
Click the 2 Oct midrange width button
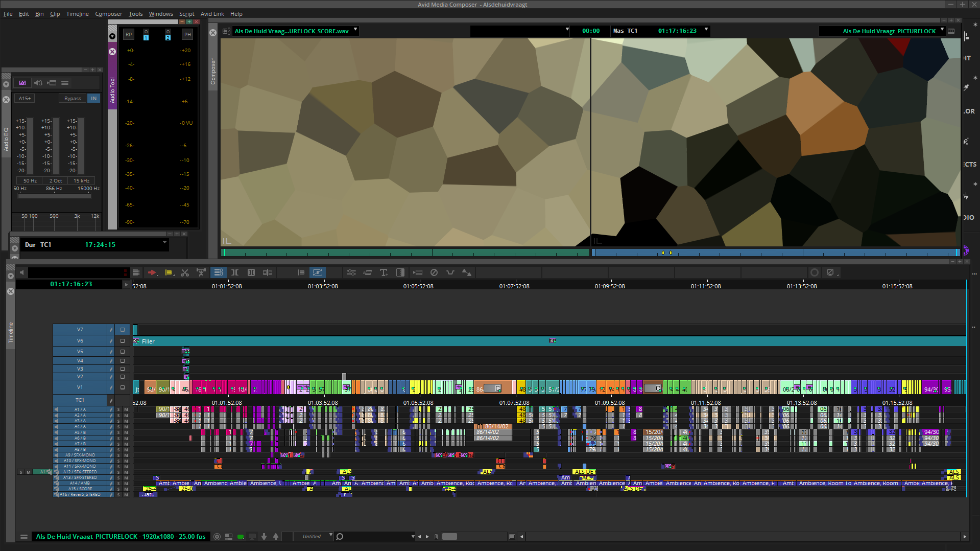pyautogui.click(x=56, y=181)
